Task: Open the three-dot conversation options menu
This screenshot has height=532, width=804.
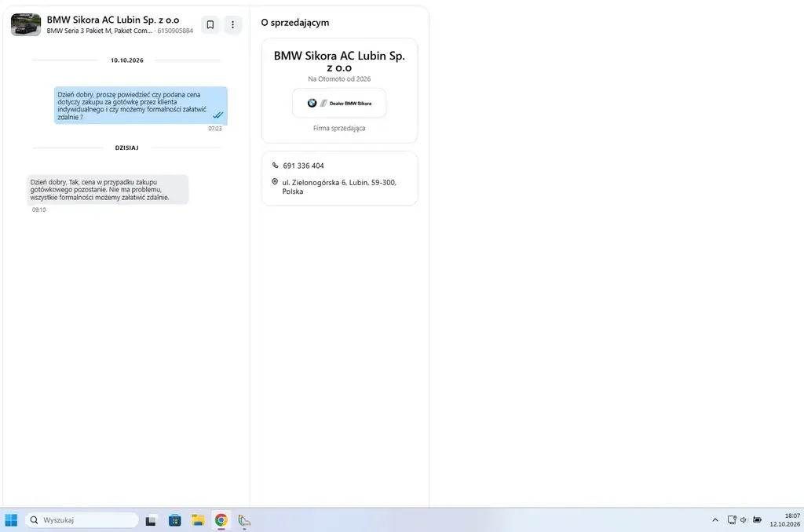Action: [232, 24]
